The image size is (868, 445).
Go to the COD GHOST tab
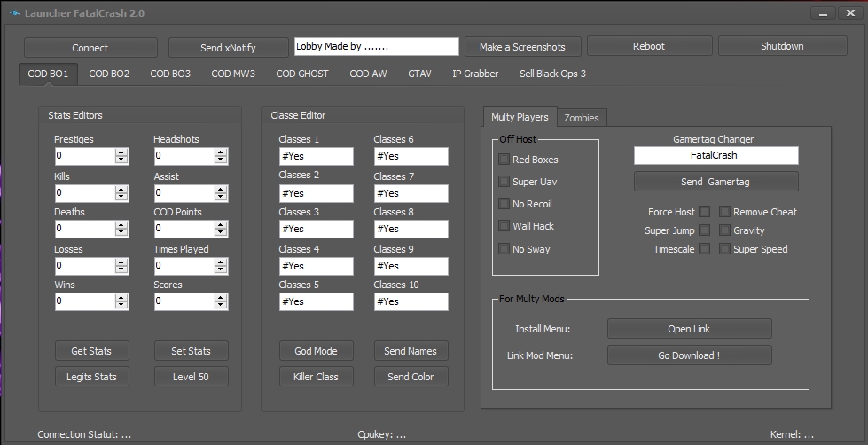[302, 74]
